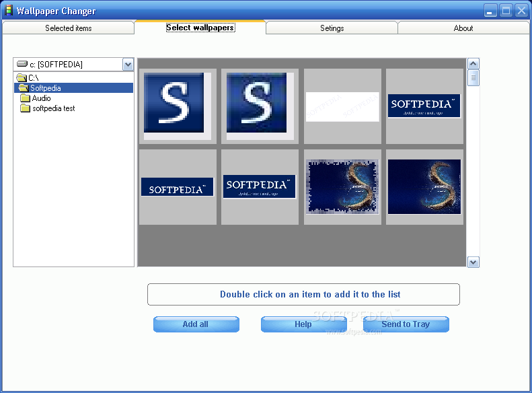Click the open folder icon beside Softpedia
This screenshot has height=393, width=532.
(x=24, y=88)
